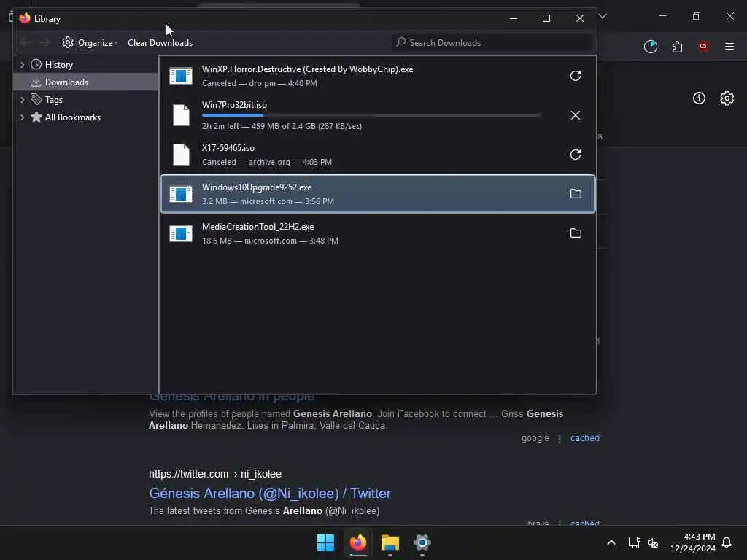The image size is (747, 560).
Task: Click the Win7Pro32bit.iso progress bar
Action: pos(371,115)
